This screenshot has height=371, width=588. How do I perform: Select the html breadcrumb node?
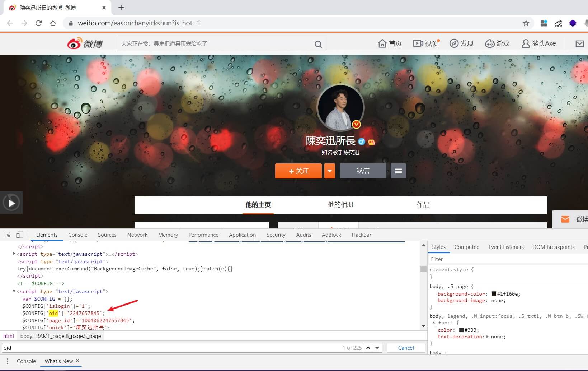click(x=9, y=336)
